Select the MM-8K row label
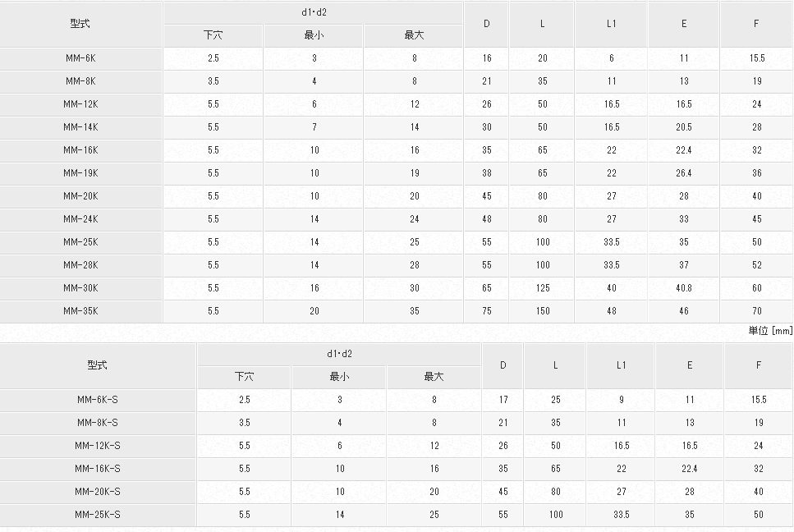Image resolution: width=794 pixels, height=532 pixels. [80, 81]
